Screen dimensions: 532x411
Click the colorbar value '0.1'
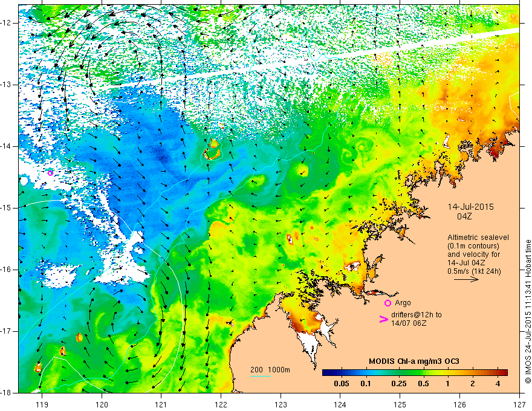pyautogui.click(x=365, y=384)
